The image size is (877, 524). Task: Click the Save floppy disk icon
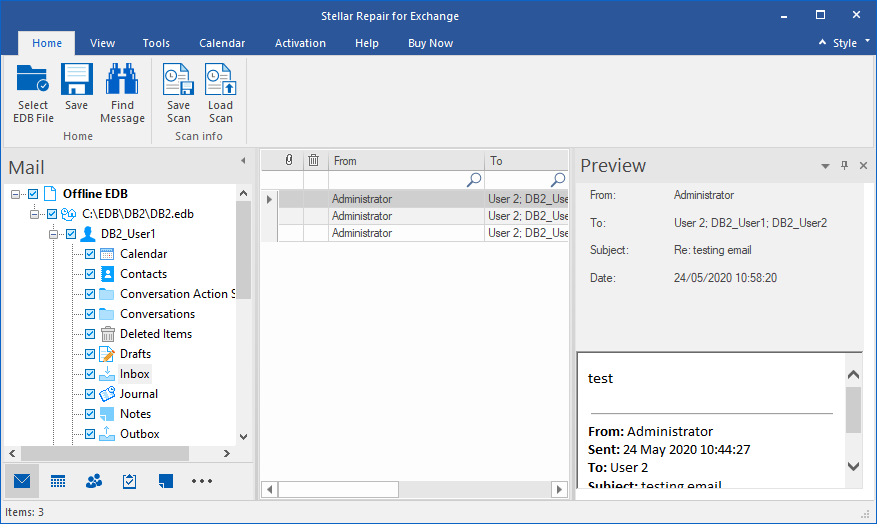[x=76, y=79]
